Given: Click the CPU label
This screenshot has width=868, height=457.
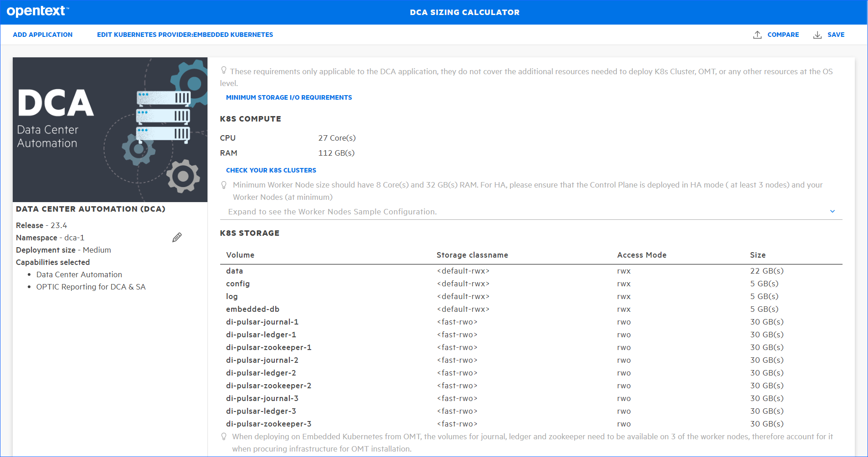Looking at the screenshot, I should 228,138.
